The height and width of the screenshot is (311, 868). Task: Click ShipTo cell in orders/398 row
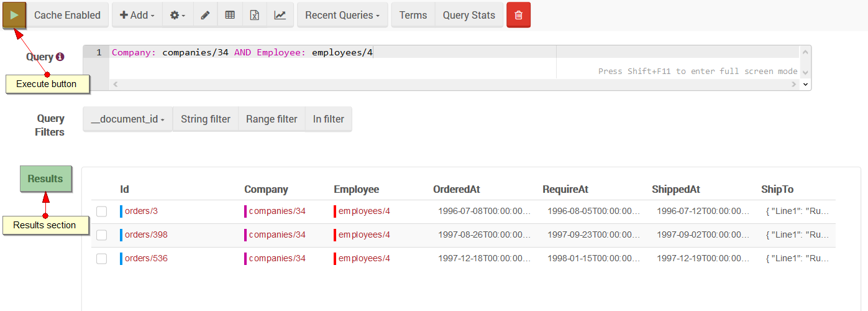[x=798, y=235]
